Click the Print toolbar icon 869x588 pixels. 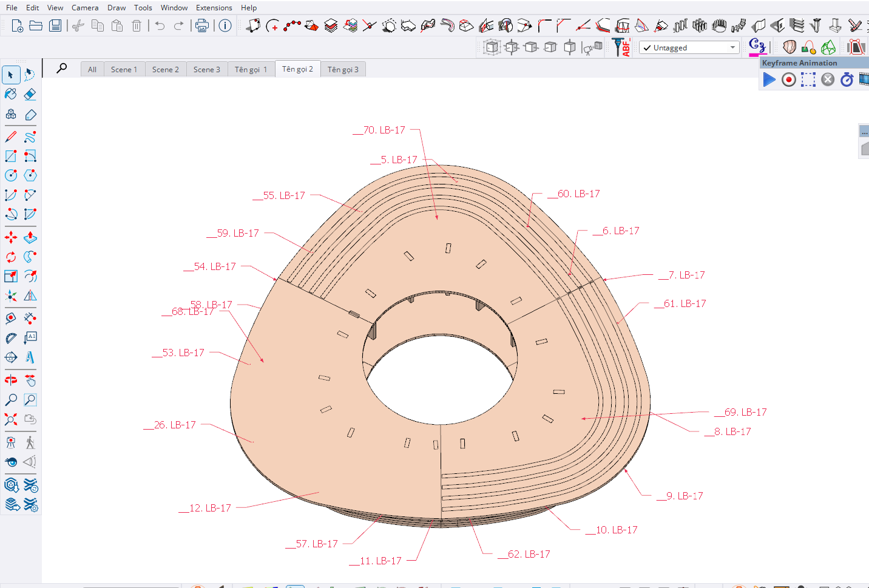point(202,25)
